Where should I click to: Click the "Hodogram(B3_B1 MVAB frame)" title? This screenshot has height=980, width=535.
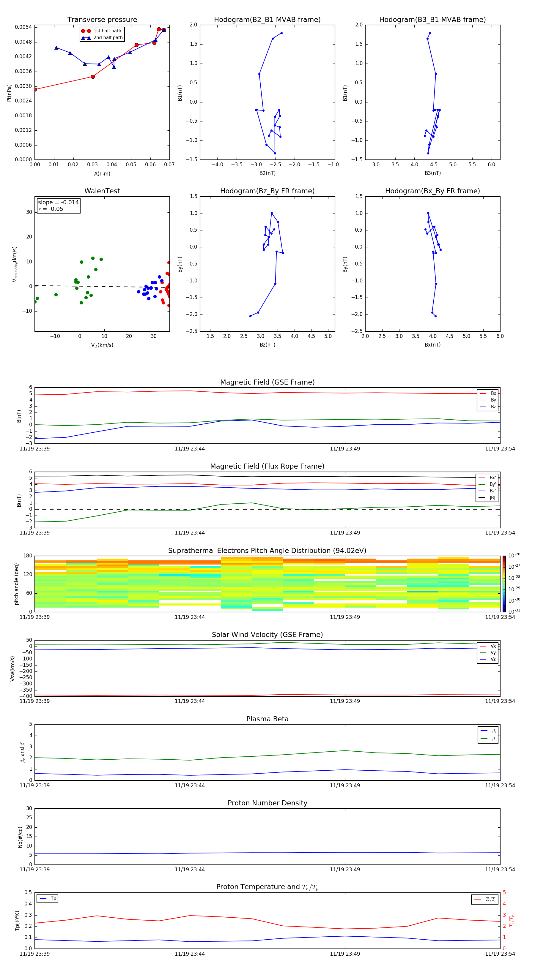(432, 20)
